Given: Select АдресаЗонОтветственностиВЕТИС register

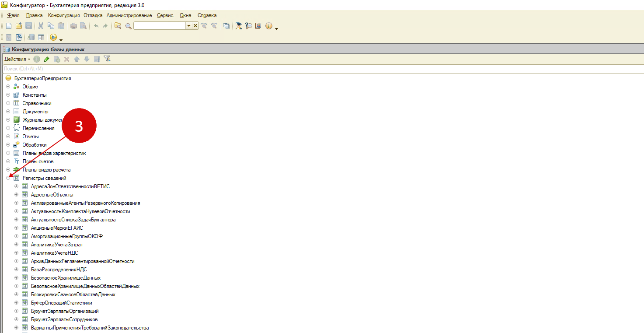Looking at the screenshot, I should pyautogui.click(x=70, y=186).
